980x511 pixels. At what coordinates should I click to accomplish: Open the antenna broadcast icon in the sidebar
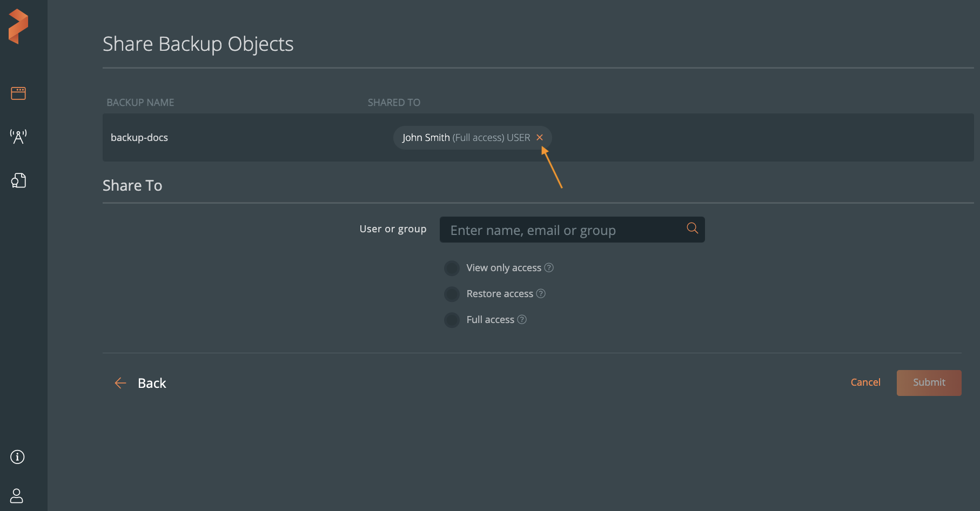18,137
